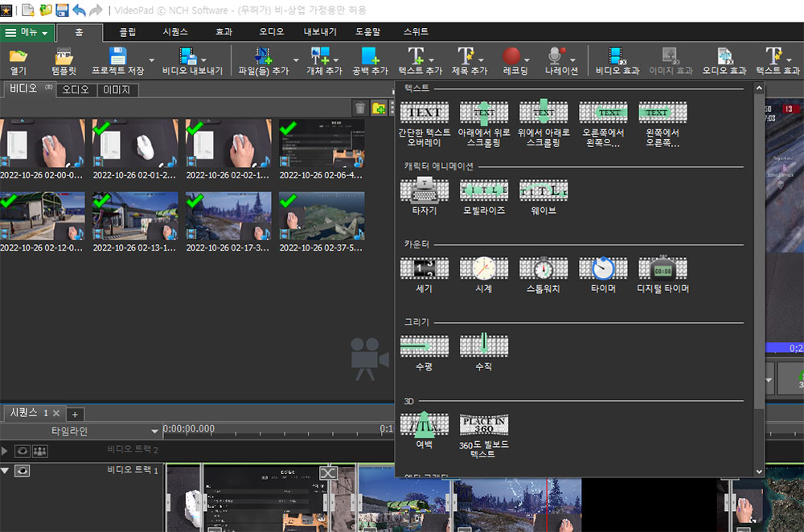Switch to the Clip (클립) ribbon tab
804x532 pixels.
coord(127,32)
